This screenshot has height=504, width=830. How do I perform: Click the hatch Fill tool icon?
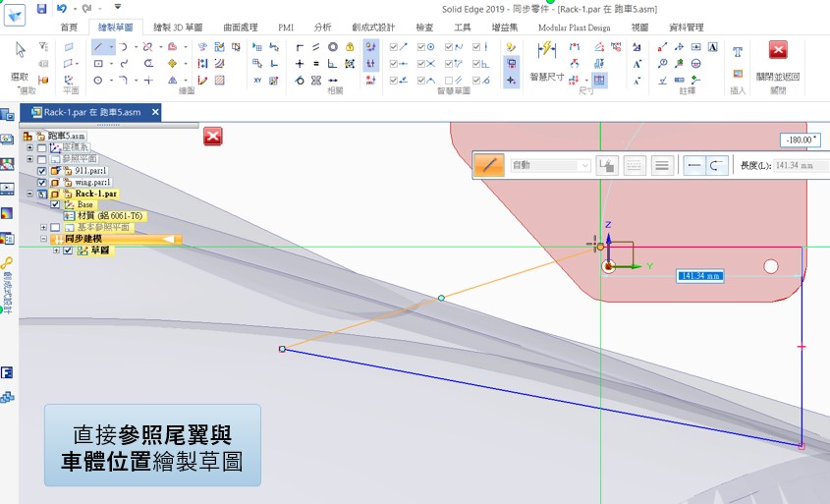point(220,81)
